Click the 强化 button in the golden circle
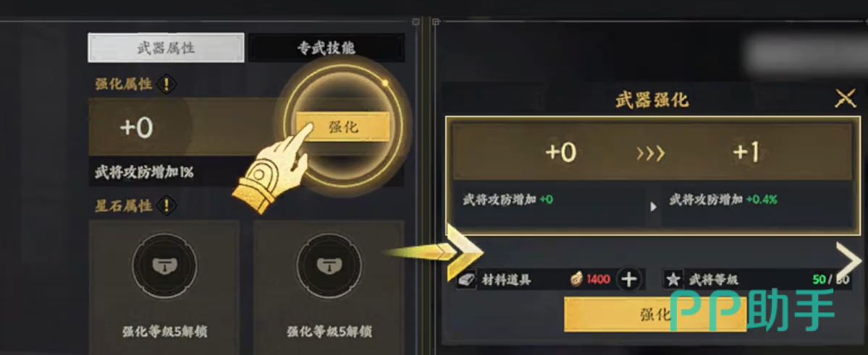Image resolution: width=868 pixels, height=355 pixels. [343, 127]
